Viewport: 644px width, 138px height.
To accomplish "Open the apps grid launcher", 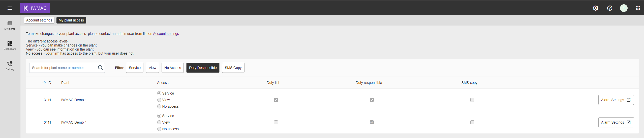I will [x=638, y=8].
